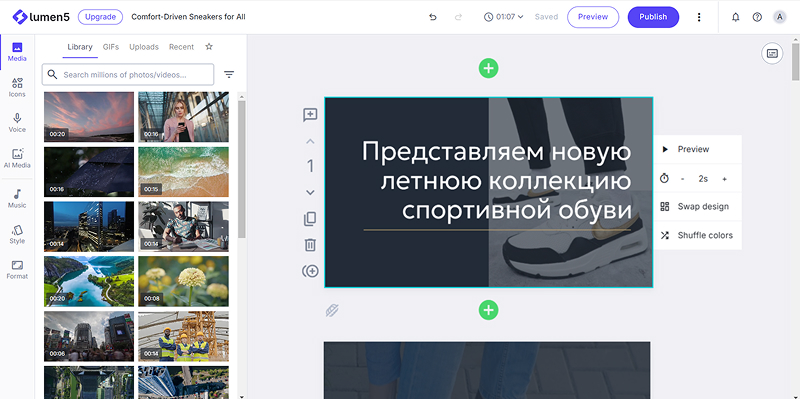Open the Format panel
Viewport: 800px width, 399px height.
pos(17,270)
